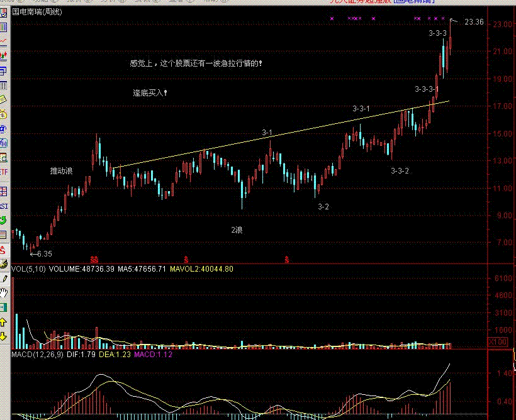Click the satellite dish icon

pos(3,264)
